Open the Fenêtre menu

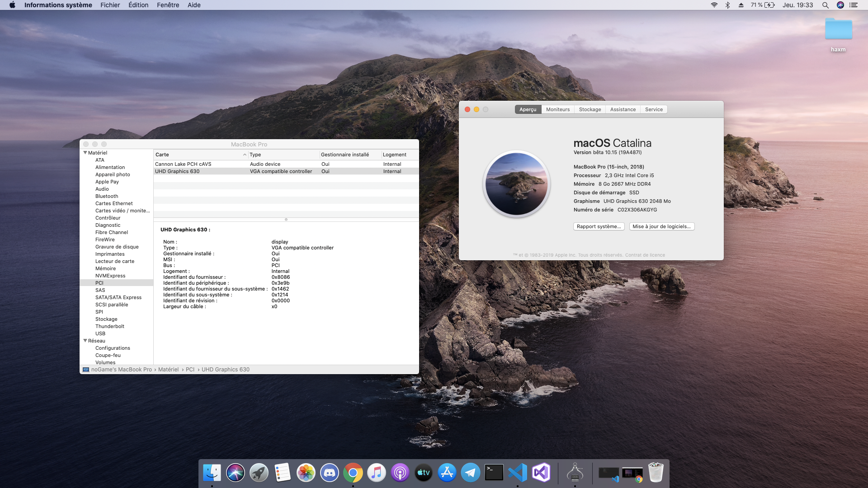point(168,5)
